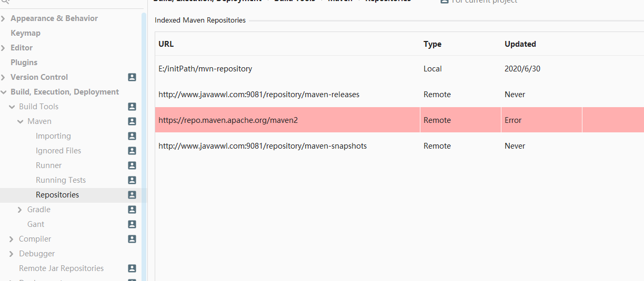
Task: Click project-level icon beside Version Control
Action: click(x=132, y=77)
